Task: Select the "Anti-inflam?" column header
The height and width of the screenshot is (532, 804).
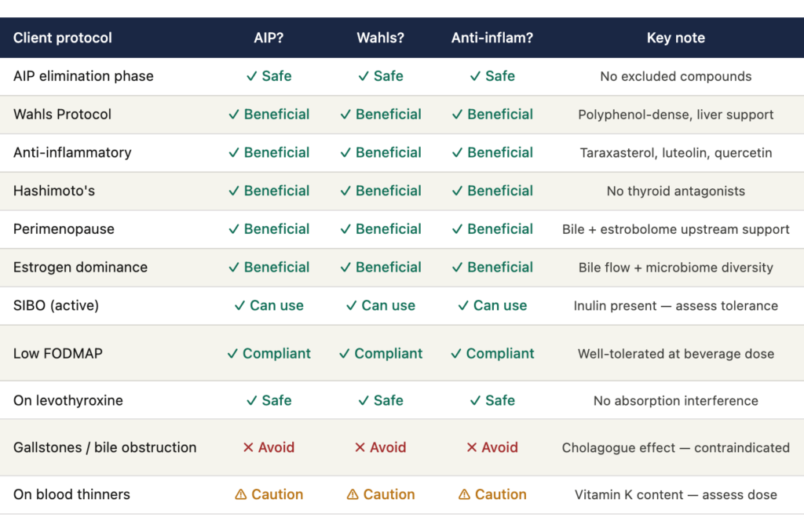Action: click(x=492, y=38)
